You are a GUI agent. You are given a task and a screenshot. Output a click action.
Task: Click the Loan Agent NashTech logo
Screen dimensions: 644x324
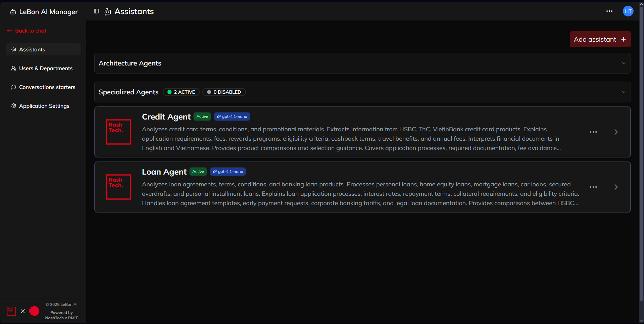point(118,187)
